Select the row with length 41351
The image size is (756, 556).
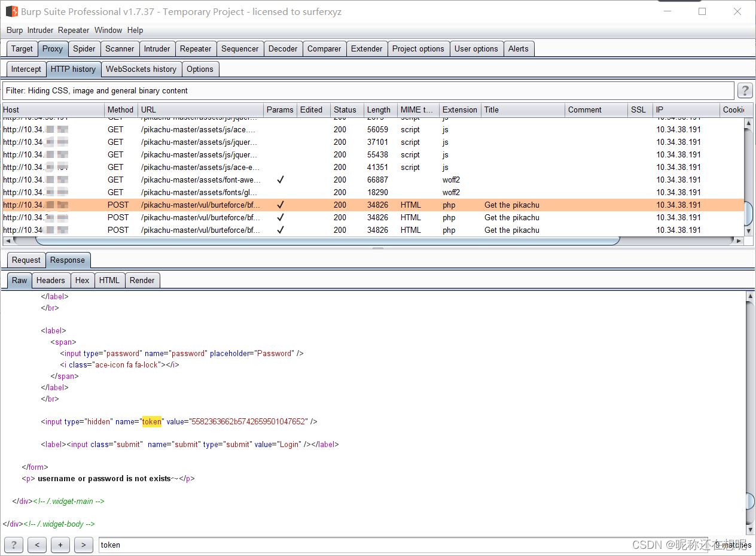(373, 167)
